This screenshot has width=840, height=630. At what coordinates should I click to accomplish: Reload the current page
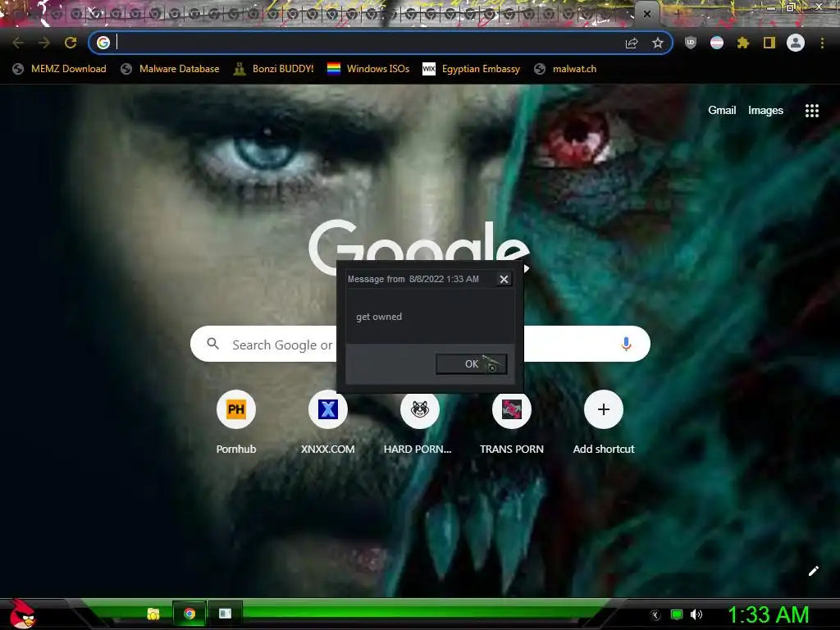coord(71,43)
